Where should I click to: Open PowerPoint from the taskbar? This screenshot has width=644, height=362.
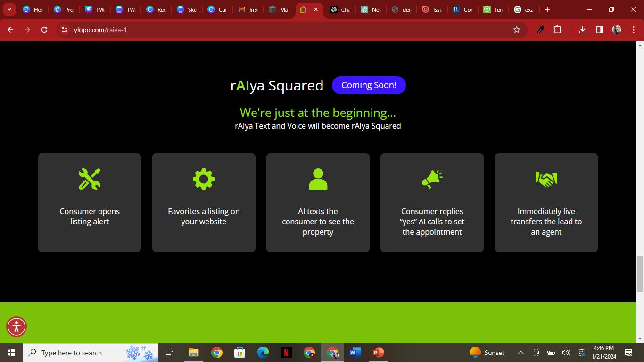click(x=378, y=353)
